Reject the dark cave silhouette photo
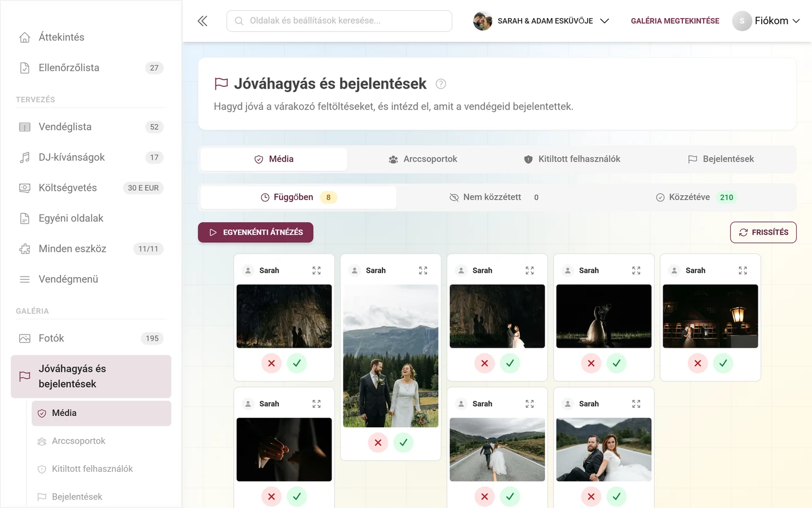The height and width of the screenshot is (508, 812). pyautogui.click(x=271, y=364)
